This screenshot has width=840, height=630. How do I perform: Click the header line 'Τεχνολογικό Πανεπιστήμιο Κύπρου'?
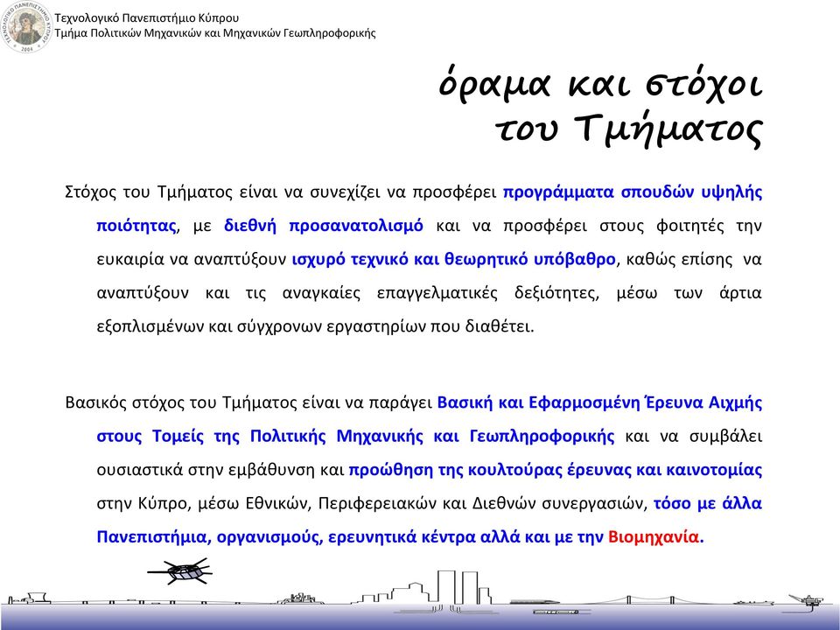147,18
